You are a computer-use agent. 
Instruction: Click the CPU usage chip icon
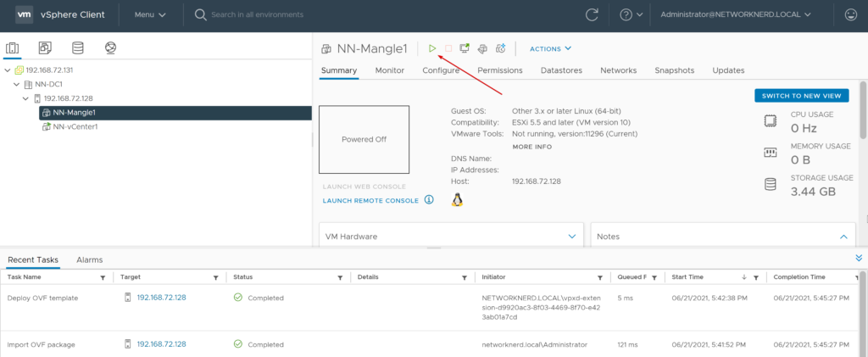click(x=770, y=122)
